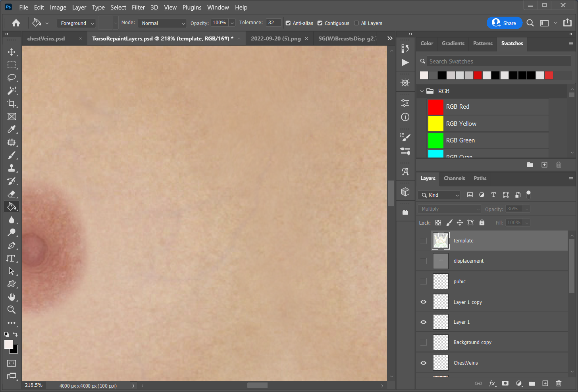Show more document tabs chevron

coord(390,38)
